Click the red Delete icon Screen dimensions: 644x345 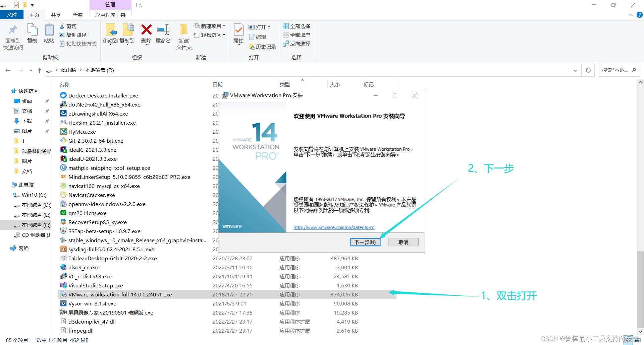click(146, 29)
